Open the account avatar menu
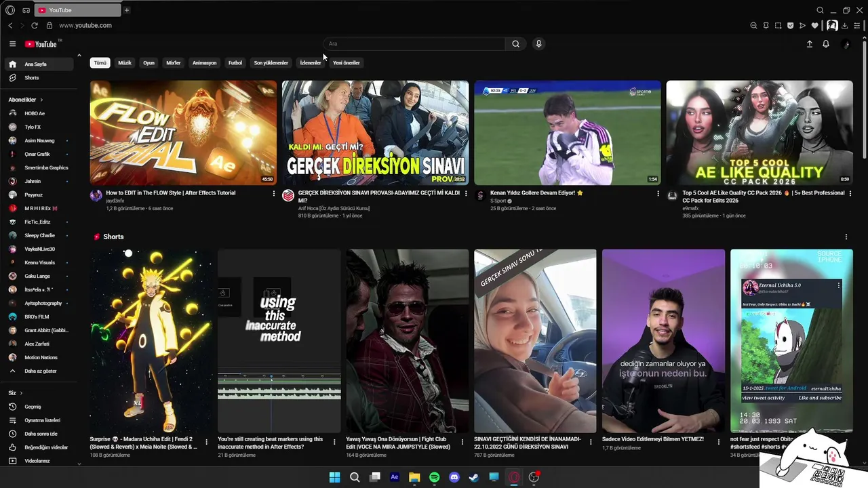The image size is (868, 488). click(x=845, y=44)
